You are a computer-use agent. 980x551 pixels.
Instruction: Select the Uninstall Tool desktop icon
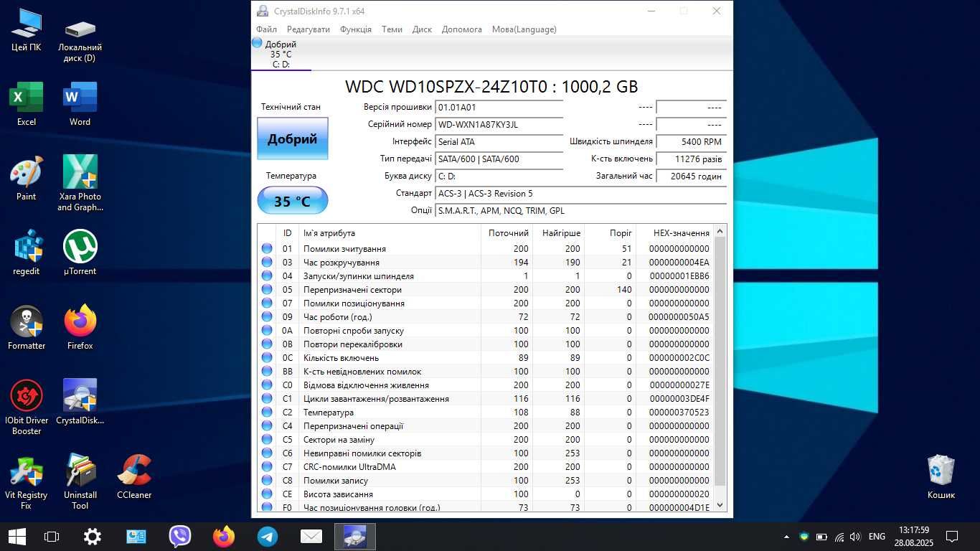tap(80, 481)
